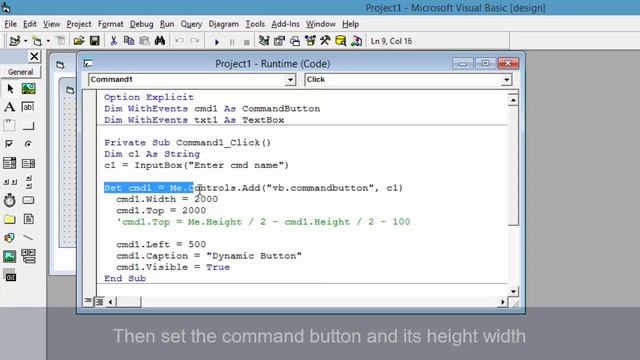The image size is (640, 360).
Task: Select the vertical scrollbar control tool
Action: click(28, 182)
